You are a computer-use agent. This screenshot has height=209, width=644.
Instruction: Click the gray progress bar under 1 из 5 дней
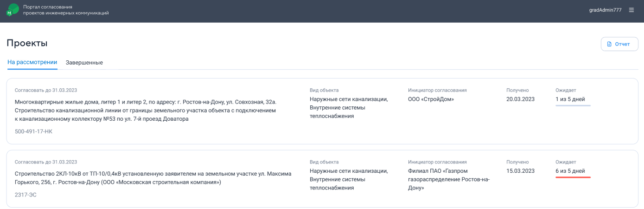pos(573,105)
